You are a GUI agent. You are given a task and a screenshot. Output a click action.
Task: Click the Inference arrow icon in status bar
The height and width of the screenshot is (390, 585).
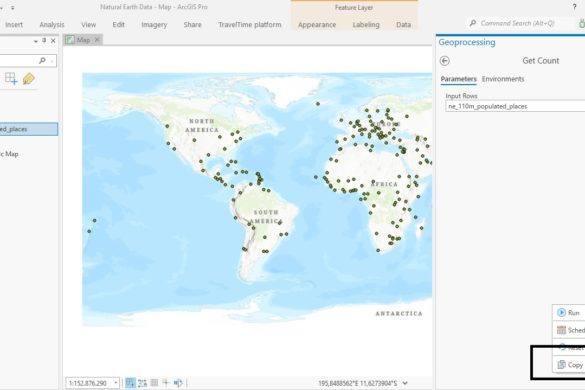(x=178, y=383)
